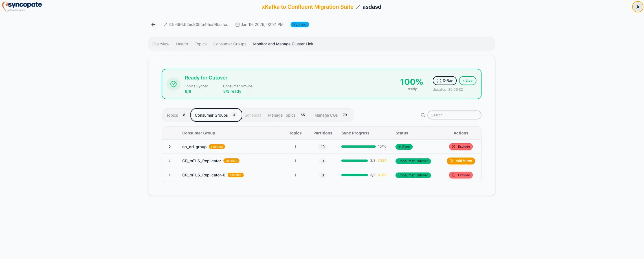The image size is (644, 259).
Task: Open the Monitor and Manage Cluster Link tab
Action: point(283,44)
